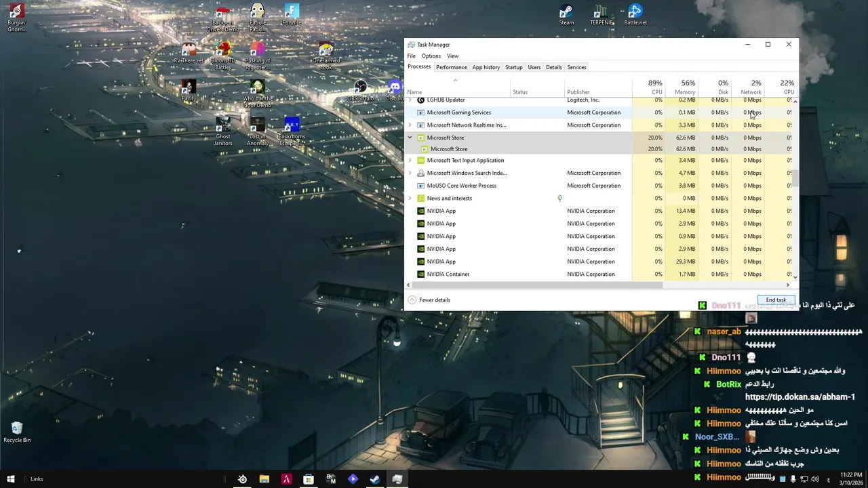Viewport: 868px width, 488px height.
Task: Collapse the Microsoft Store process group
Action: 410,138
